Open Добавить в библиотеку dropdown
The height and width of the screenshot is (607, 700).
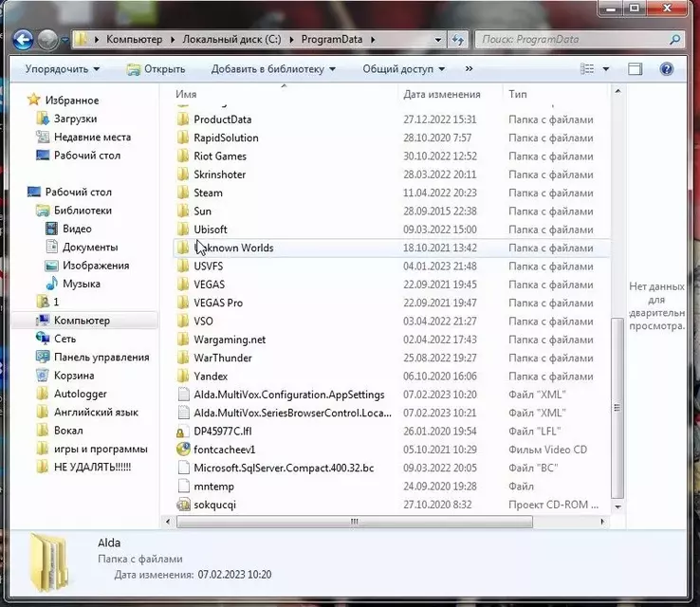click(x=273, y=69)
